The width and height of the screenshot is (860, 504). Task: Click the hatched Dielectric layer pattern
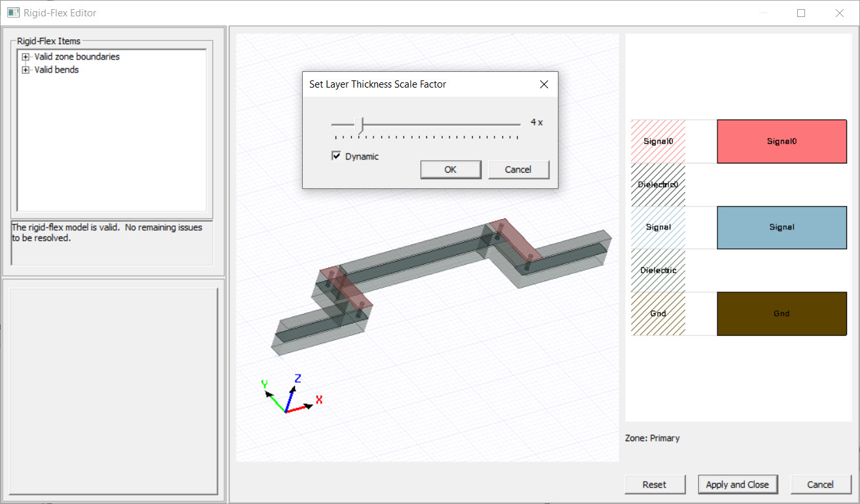coord(657,270)
